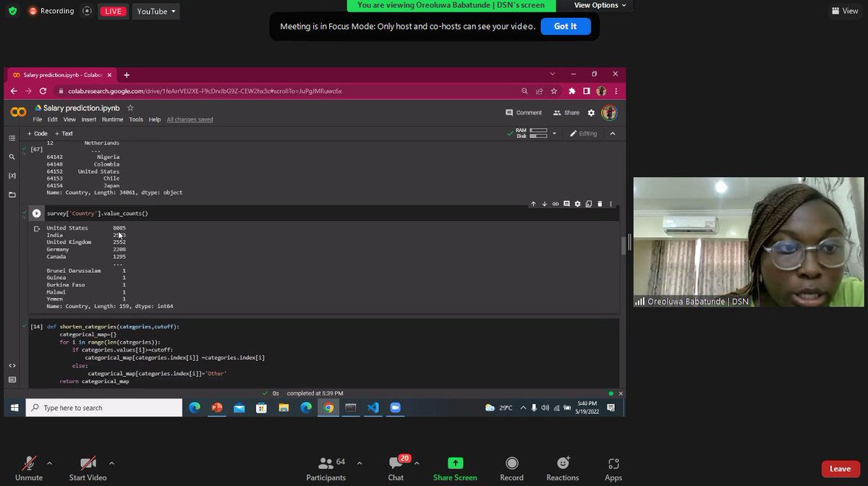Add a cell with + Code
The width and height of the screenshot is (868, 486).
[x=37, y=134]
